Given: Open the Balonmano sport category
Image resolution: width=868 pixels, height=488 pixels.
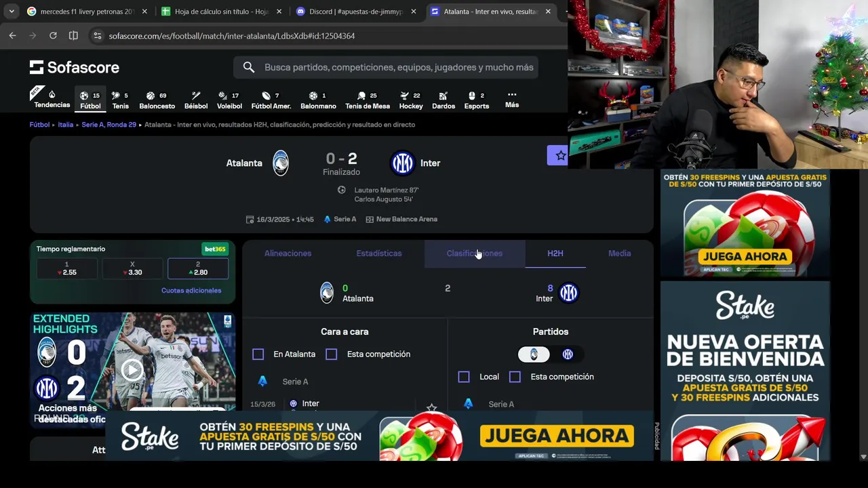Looking at the screenshot, I should pos(318,100).
